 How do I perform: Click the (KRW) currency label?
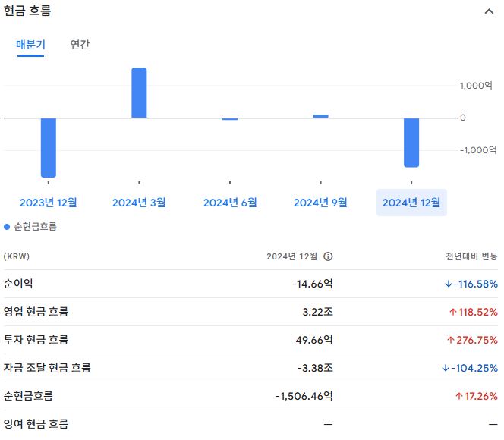click(17, 256)
